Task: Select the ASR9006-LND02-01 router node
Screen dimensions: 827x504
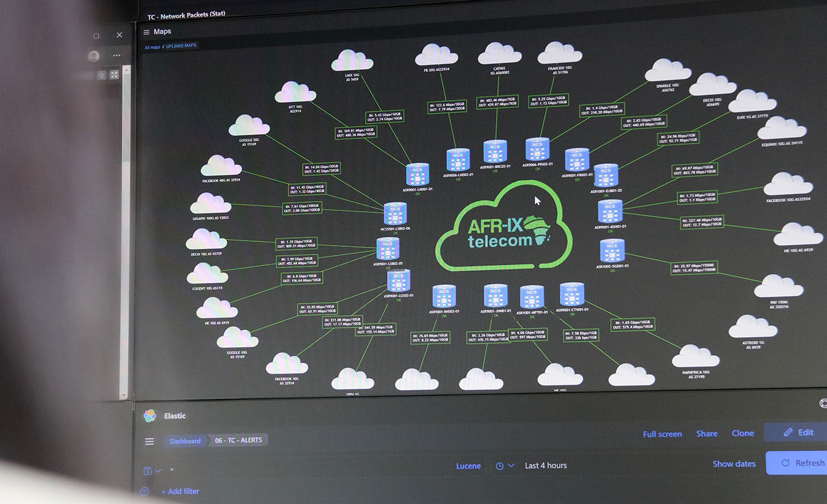Action: [x=458, y=160]
